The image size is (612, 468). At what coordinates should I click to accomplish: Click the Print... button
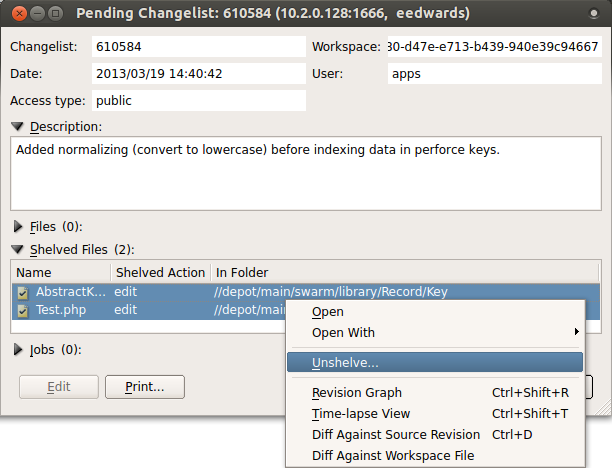[145, 387]
